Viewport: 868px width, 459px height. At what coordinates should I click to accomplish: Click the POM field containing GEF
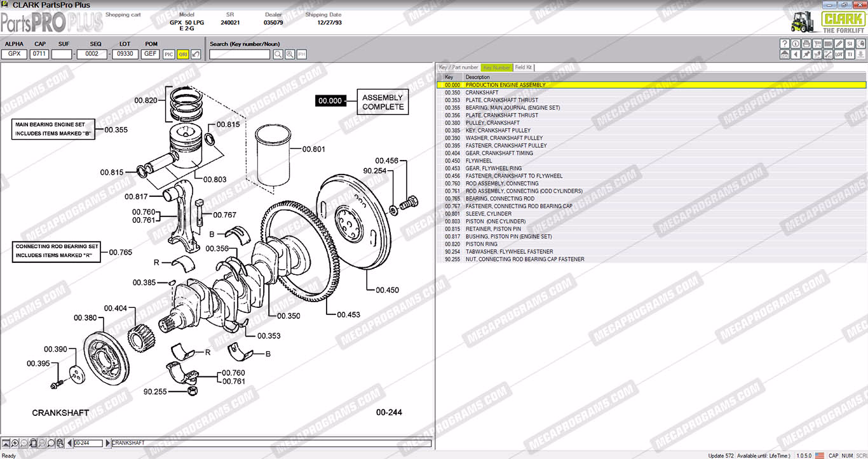(x=151, y=54)
